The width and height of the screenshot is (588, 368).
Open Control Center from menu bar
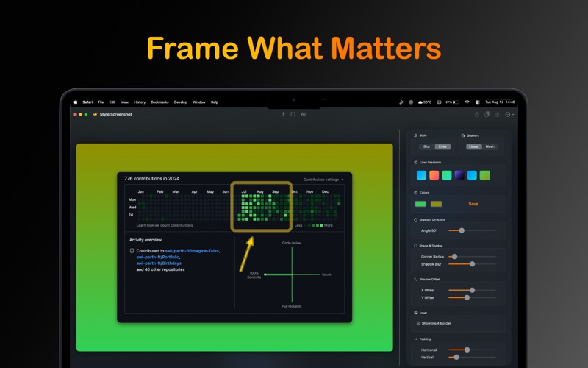pyautogui.click(x=477, y=102)
